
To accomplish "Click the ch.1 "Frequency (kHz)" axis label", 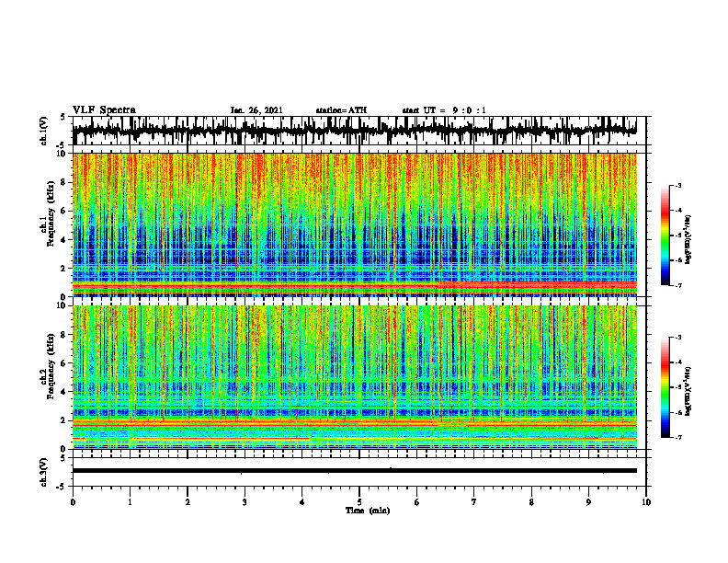I will [51, 213].
